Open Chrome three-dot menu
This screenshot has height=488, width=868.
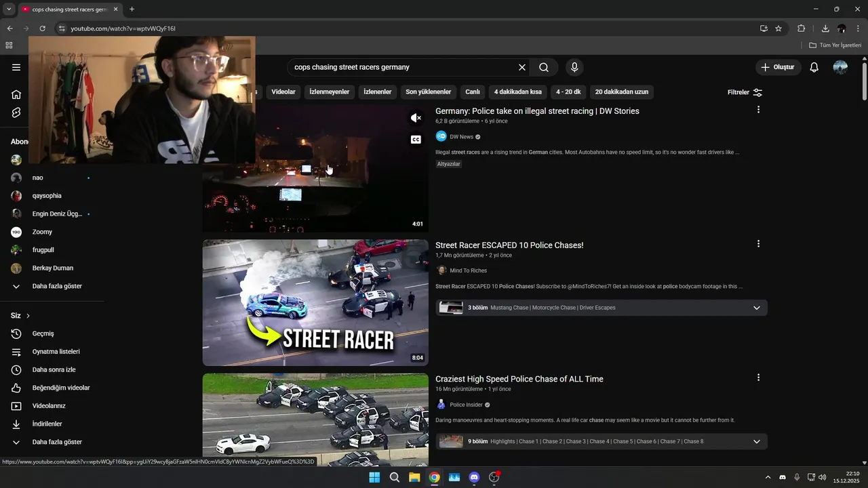click(x=858, y=28)
